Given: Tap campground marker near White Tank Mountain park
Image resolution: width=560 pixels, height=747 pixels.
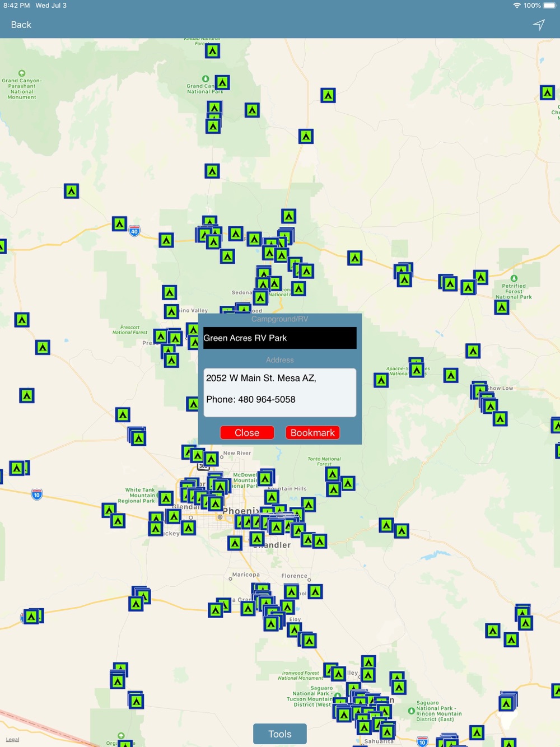Looking at the screenshot, I should [x=166, y=498].
